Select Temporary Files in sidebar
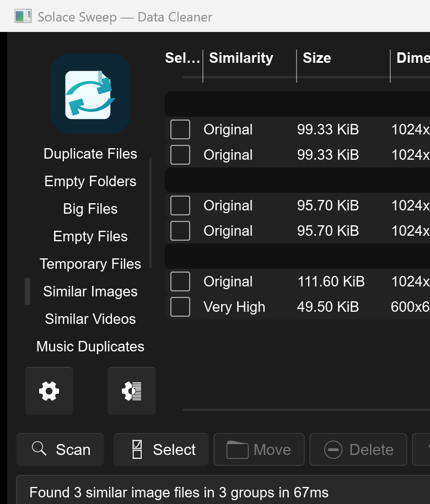This screenshot has height=504, width=430. (90, 264)
